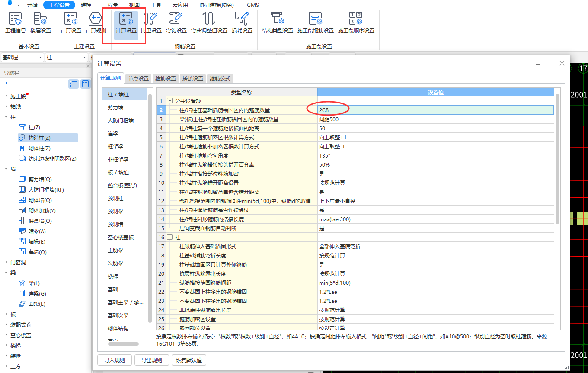
Task: Switch to the 箍筋设置 tab
Action: coord(166,79)
